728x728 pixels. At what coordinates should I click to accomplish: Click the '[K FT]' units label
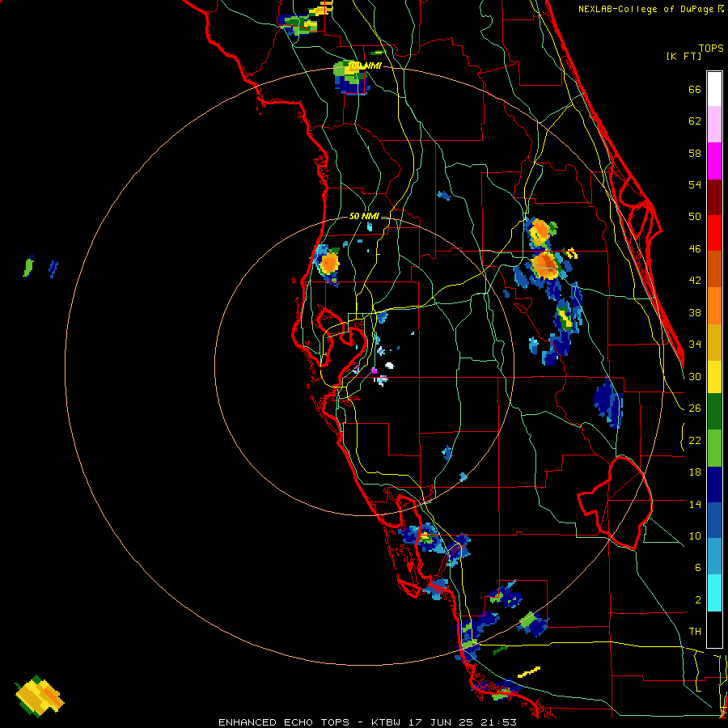[x=684, y=56]
